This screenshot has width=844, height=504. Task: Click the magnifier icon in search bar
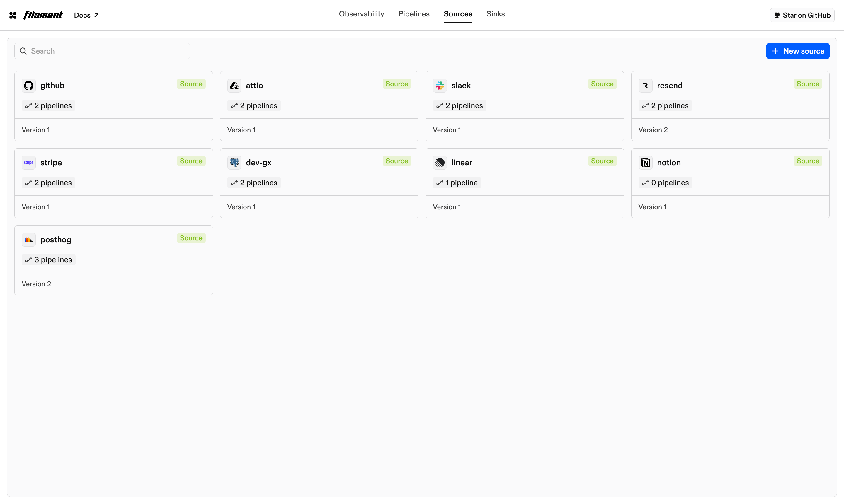(x=23, y=51)
